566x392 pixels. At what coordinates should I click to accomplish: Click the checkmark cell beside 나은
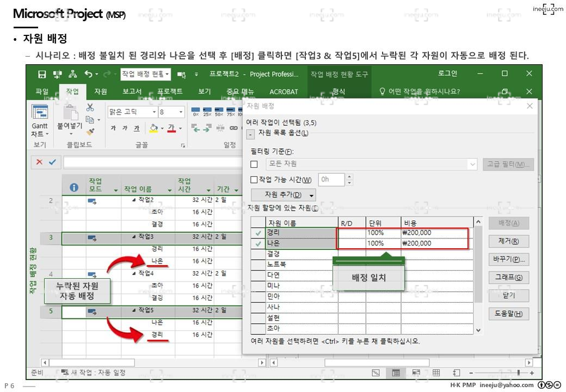(x=258, y=244)
